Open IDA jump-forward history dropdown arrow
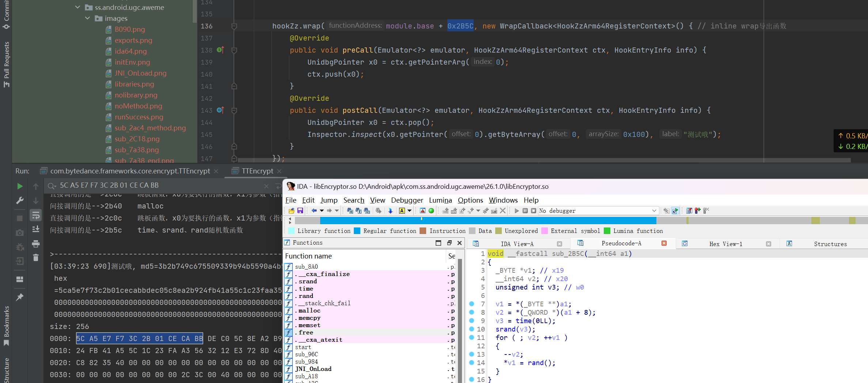Viewport: 868px width, 383px height. click(x=337, y=211)
